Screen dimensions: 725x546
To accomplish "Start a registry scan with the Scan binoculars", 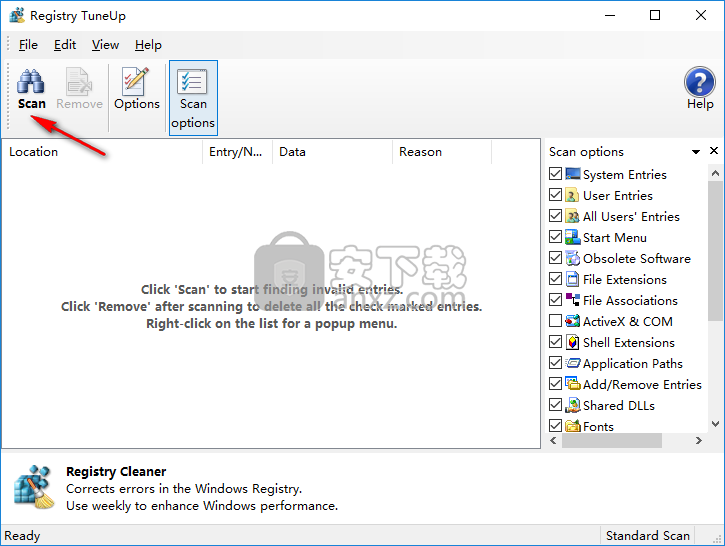I will click(x=31, y=90).
